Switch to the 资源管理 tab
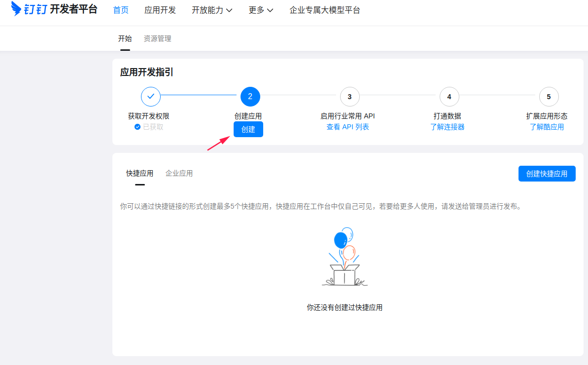This screenshot has width=588, height=365. (x=158, y=38)
